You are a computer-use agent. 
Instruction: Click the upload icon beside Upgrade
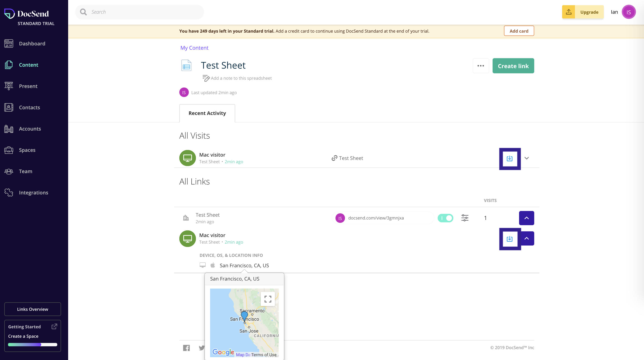tap(569, 12)
